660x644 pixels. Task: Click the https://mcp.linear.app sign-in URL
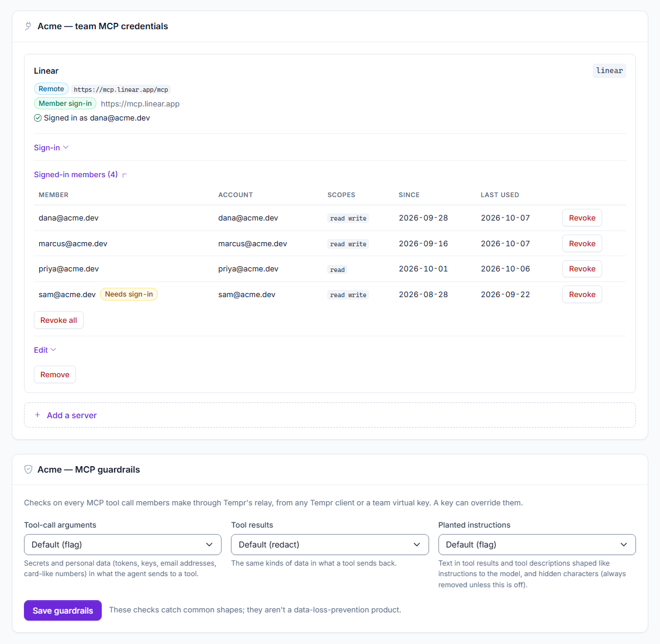(140, 104)
